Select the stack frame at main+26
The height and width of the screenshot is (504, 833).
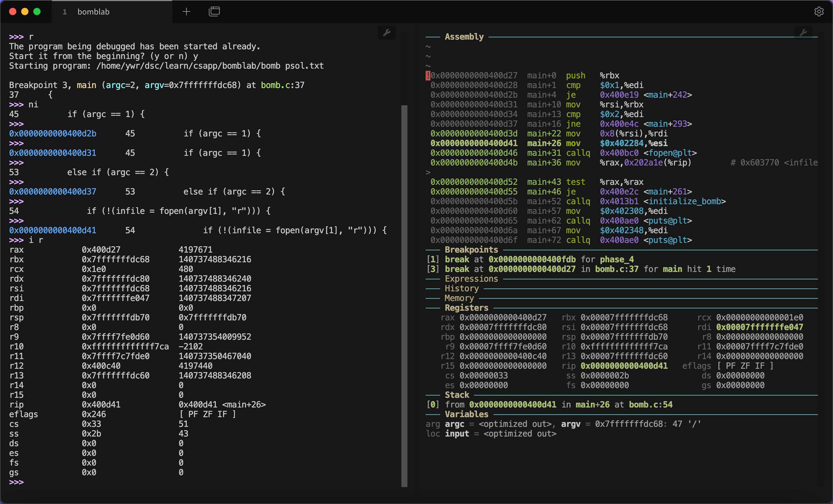click(593, 405)
